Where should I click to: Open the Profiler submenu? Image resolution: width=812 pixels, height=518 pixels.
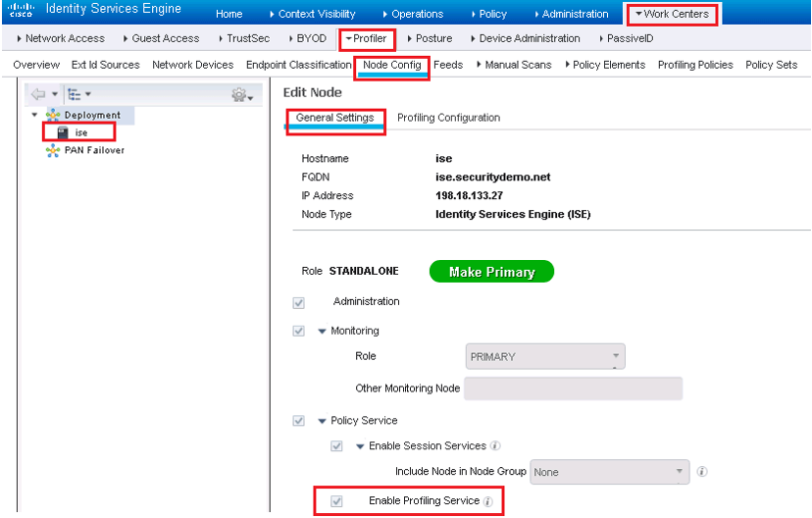pos(367,39)
